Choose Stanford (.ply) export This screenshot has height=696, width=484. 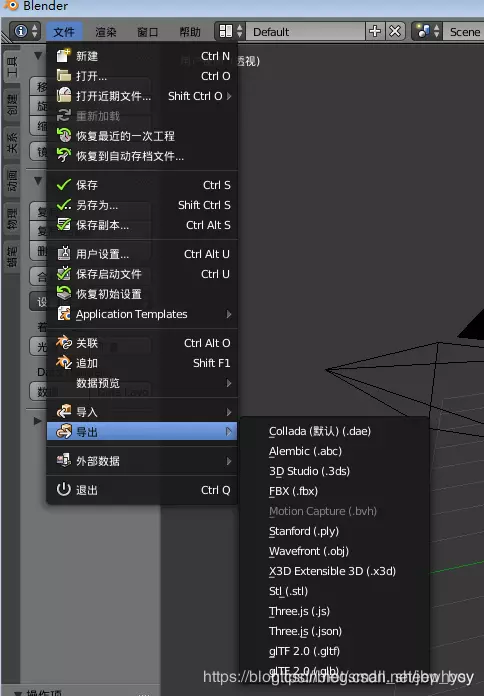304,531
